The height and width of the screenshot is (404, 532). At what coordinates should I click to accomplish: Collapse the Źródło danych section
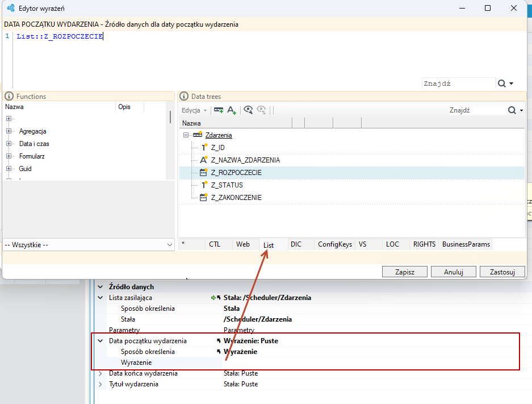tap(100, 287)
